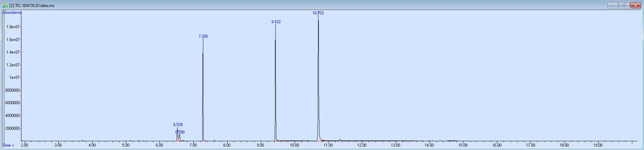Click the 1.4e+07 abundance tick label
Screen dimensions: 644x150
tap(13, 52)
